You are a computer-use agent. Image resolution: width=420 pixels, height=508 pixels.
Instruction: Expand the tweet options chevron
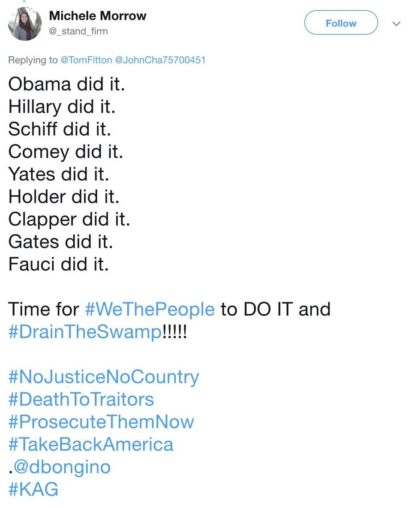pos(396,24)
